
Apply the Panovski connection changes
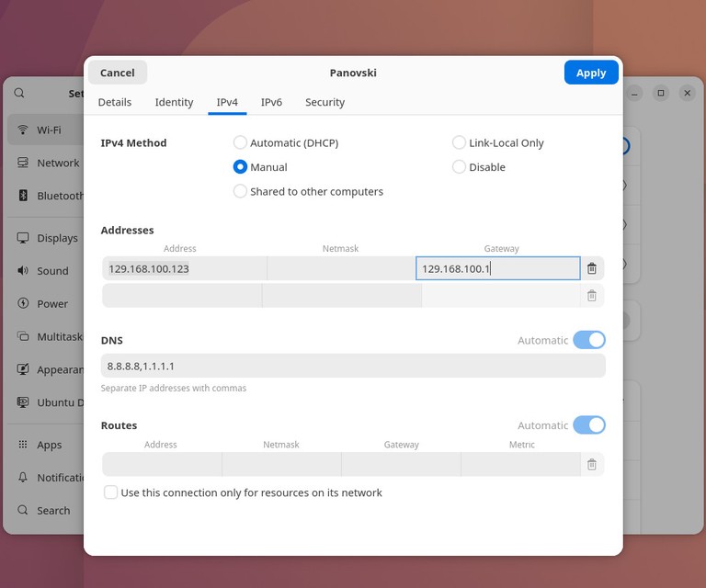[591, 73]
